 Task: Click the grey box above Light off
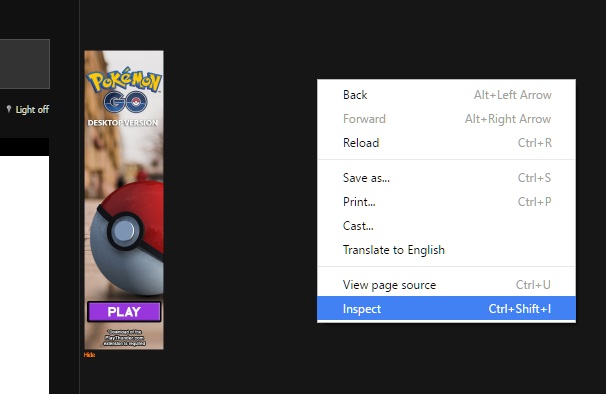click(x=25, y=64)
